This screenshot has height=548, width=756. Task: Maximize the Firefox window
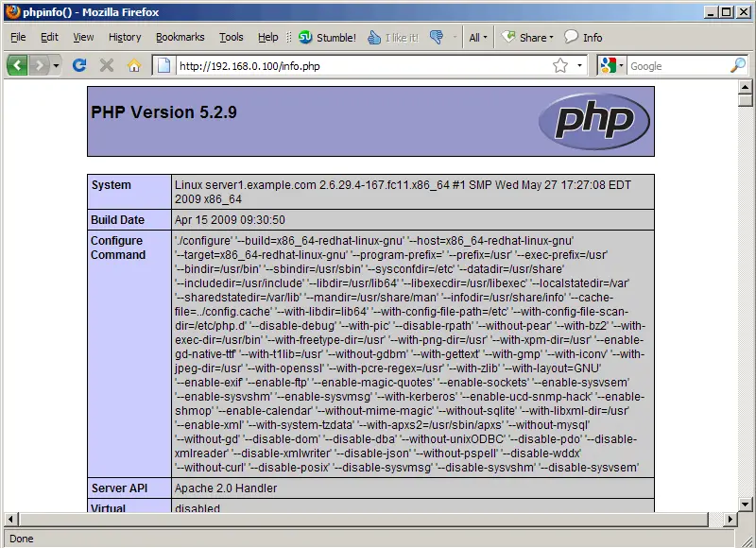(x=727, y=12)
